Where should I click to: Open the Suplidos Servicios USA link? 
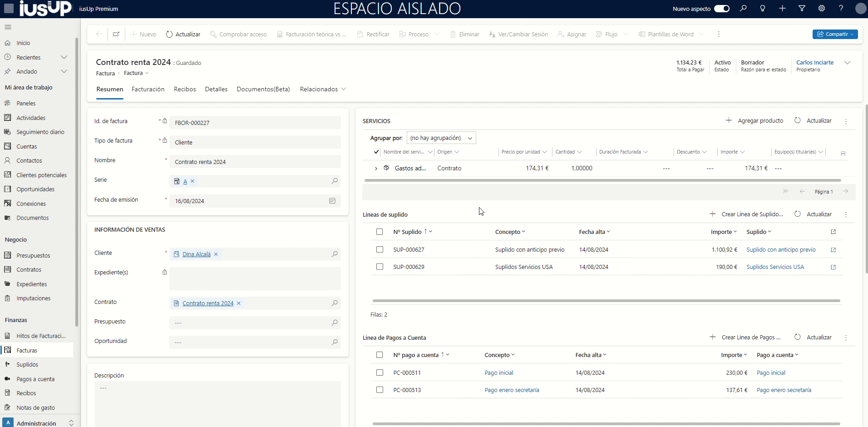775,267
